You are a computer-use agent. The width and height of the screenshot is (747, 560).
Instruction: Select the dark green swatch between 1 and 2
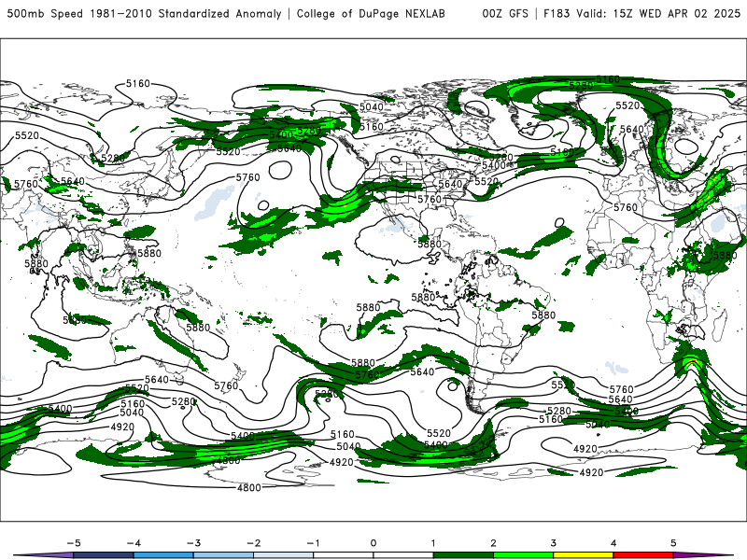463,555
